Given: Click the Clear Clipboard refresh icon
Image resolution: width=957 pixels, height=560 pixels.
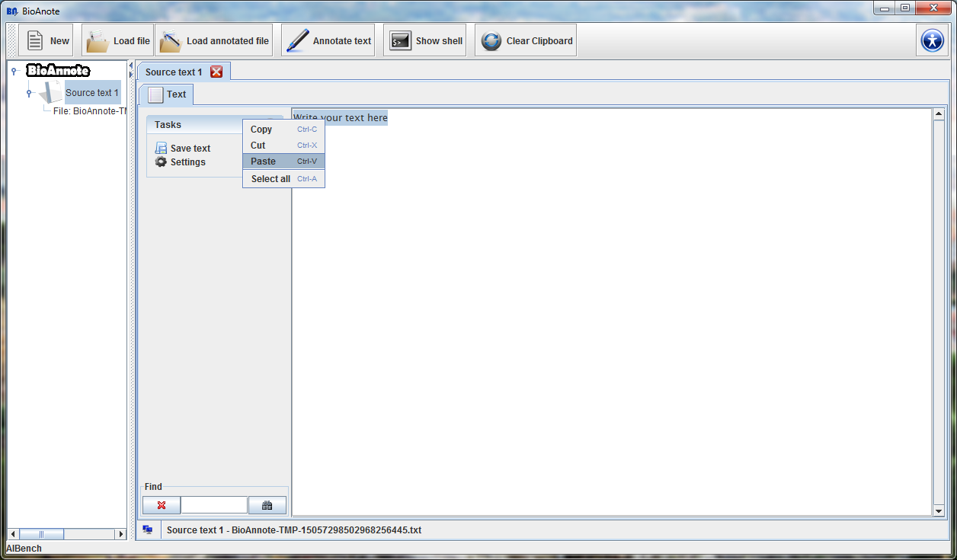Looking at the screenshot, I should coord(491,41).
